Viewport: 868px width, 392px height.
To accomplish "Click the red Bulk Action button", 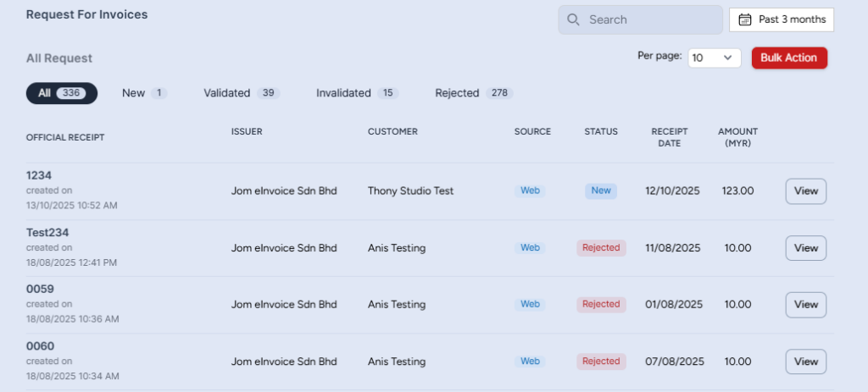I will click(x=789, y=58).
